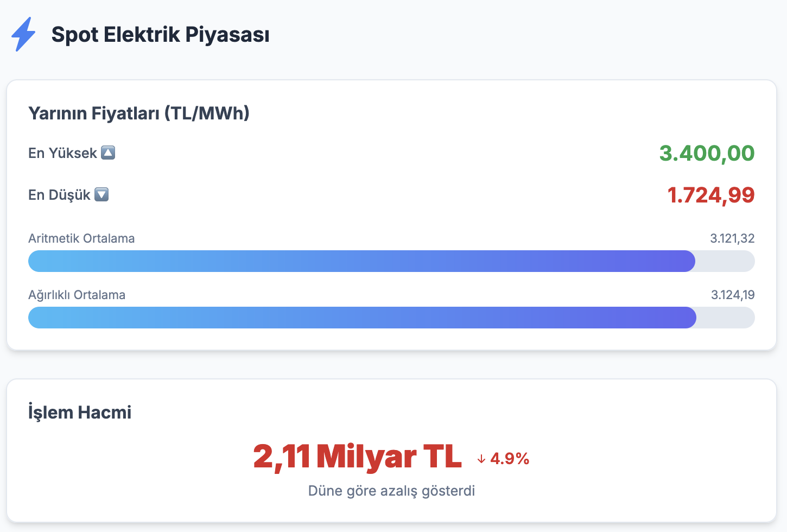The image size is (787, 532).
Task: Click the 3.121,32 average value
Action: [x=732, y=238]
